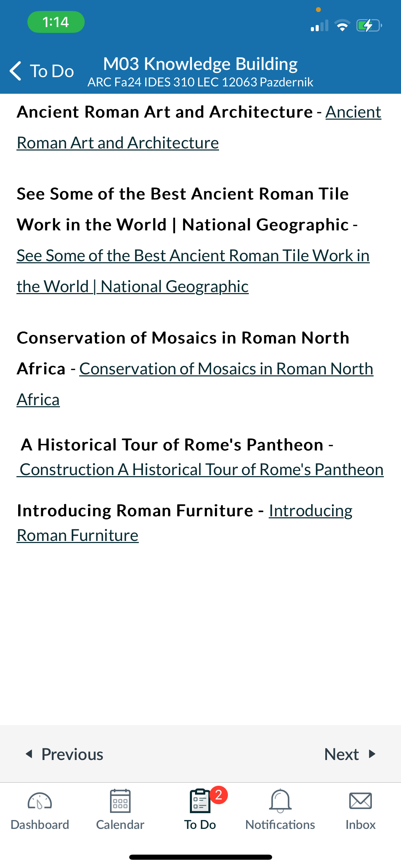The width and height of the screenshot is (401, 868).
Task: Open the Inbox envelope icon
Action: (361, 801)
